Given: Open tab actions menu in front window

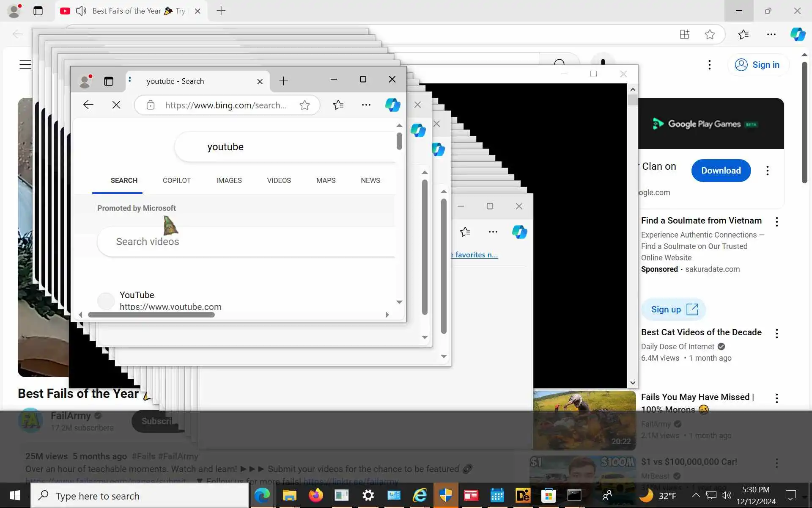Looking at the screenshot, I should pyautogui.click(x=109, y=81).
